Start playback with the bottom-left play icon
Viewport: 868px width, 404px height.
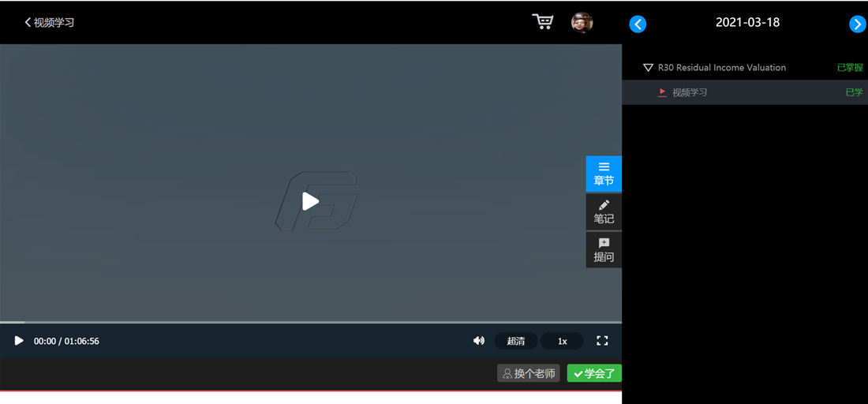tap(19, 341)
